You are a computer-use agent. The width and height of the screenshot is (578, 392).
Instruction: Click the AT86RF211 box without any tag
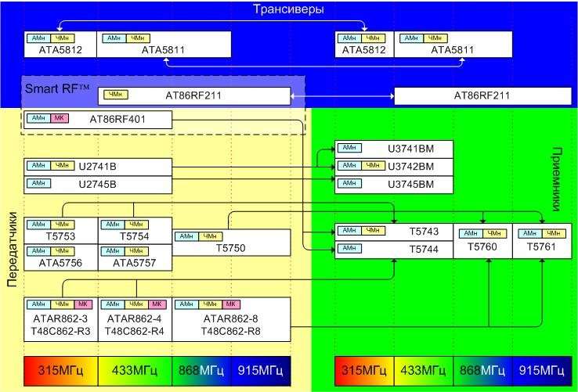pos(483,95)
